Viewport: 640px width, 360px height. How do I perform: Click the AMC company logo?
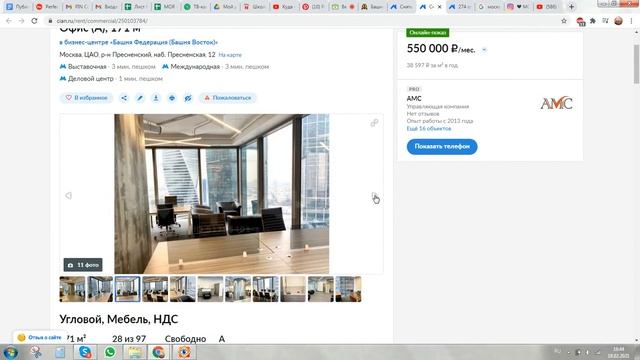click(x=556, y=103)
